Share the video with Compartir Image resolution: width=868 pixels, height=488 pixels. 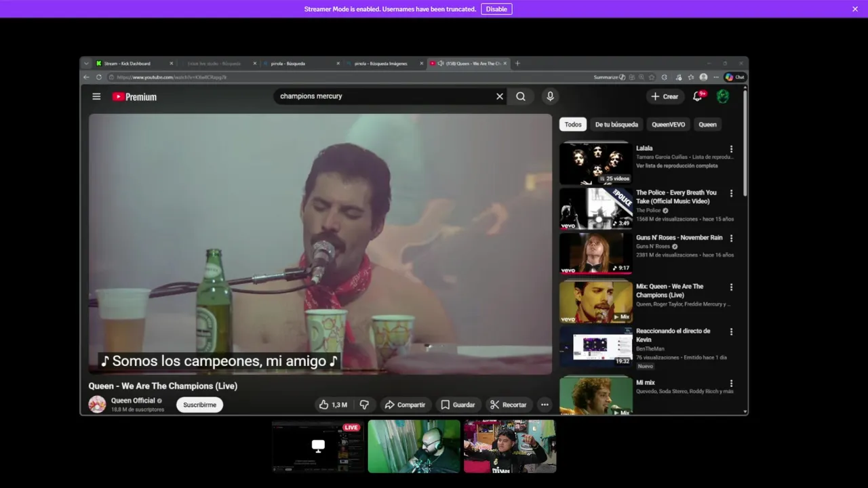(x=405, y=405)
